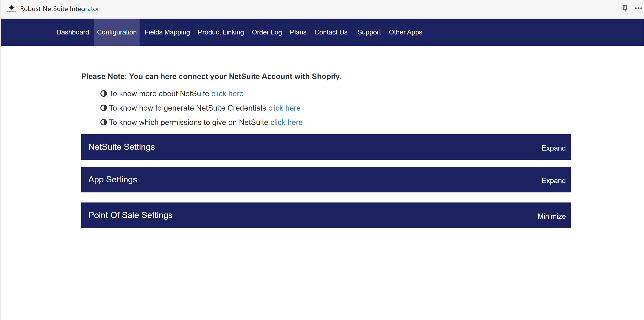
Task: Click the bullet icon beside 'generate NetSuite Credentials'
Action: (103, 108)
